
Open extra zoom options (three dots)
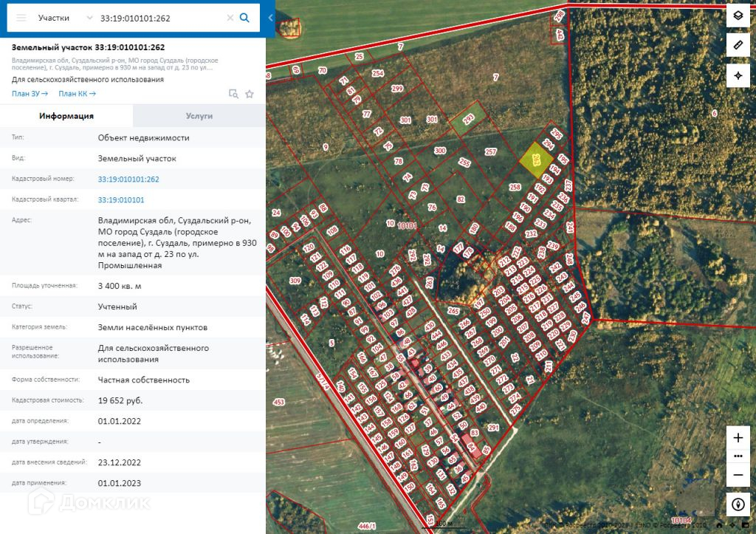(738, 456)
